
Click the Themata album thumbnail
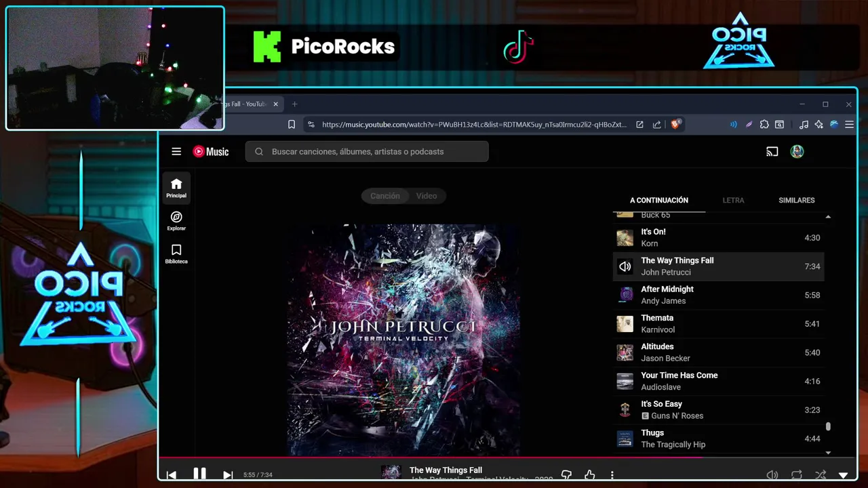click(x=625, y=324)
